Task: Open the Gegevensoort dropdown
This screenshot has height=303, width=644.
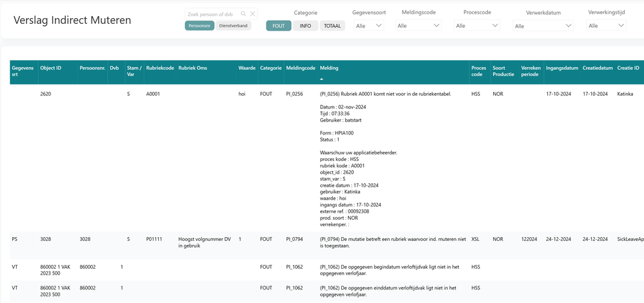Action: [369, 25]
